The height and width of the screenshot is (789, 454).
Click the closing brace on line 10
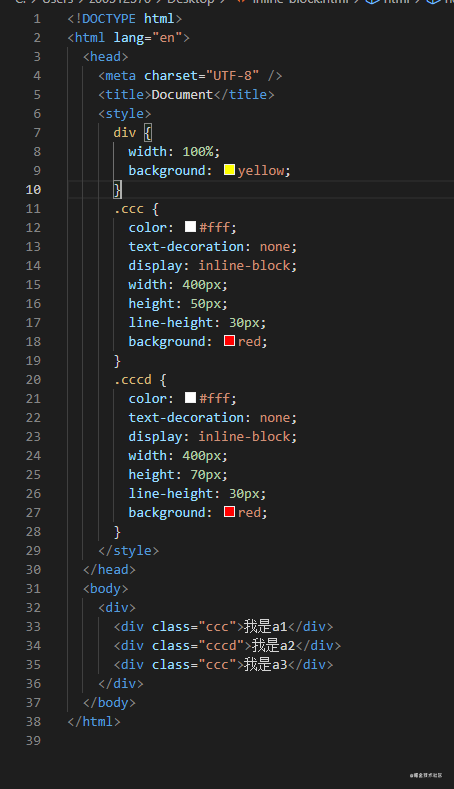point(117,190)
